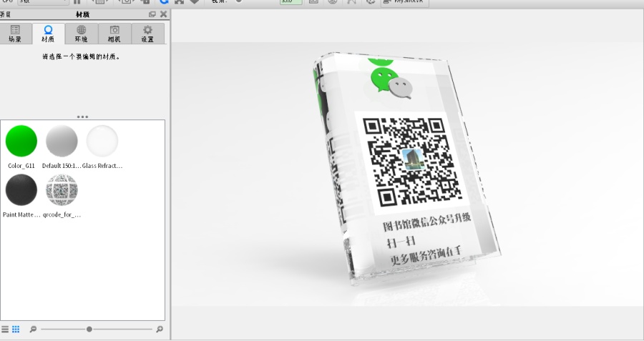
Task: Select the Default 150:1 gray material
Action: (62, 141)
